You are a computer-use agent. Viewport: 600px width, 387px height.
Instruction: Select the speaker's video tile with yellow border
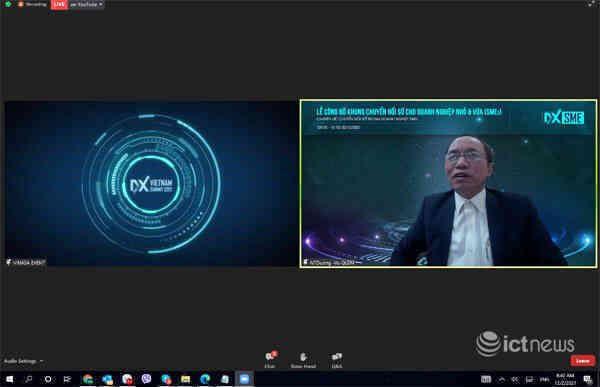tap(448, 183)
